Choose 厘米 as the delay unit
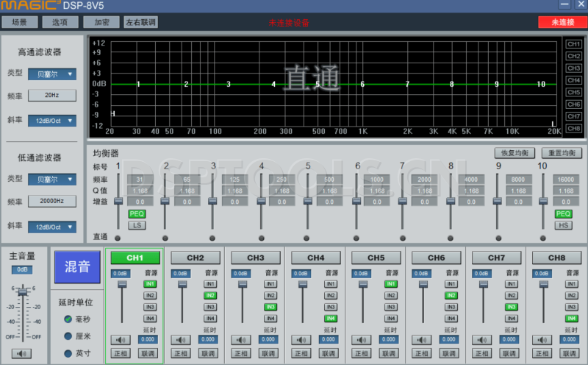 (x=68, y=336)
